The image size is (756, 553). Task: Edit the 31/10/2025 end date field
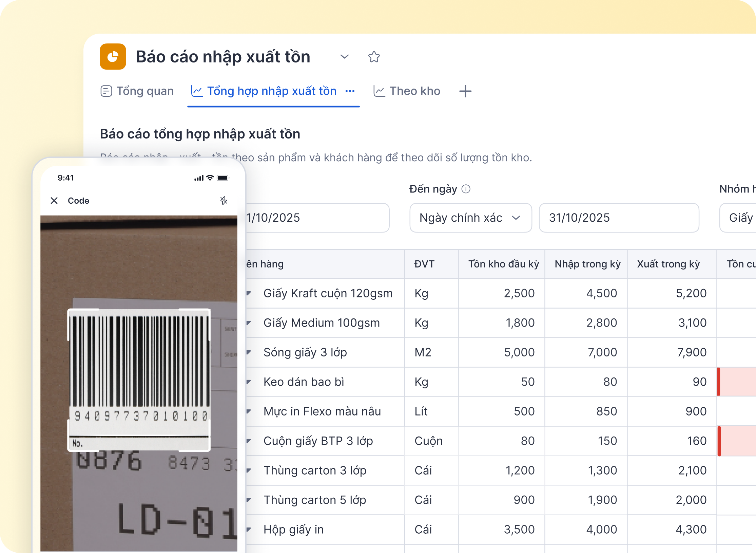(618, 218)
